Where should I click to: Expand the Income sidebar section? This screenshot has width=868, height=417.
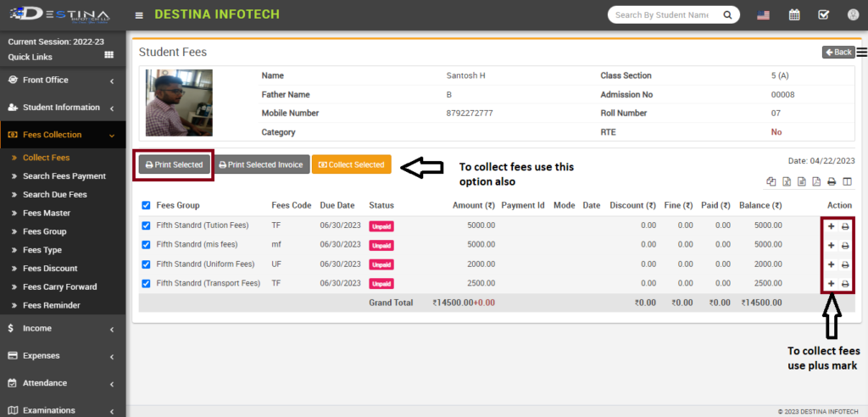point(63,328)
